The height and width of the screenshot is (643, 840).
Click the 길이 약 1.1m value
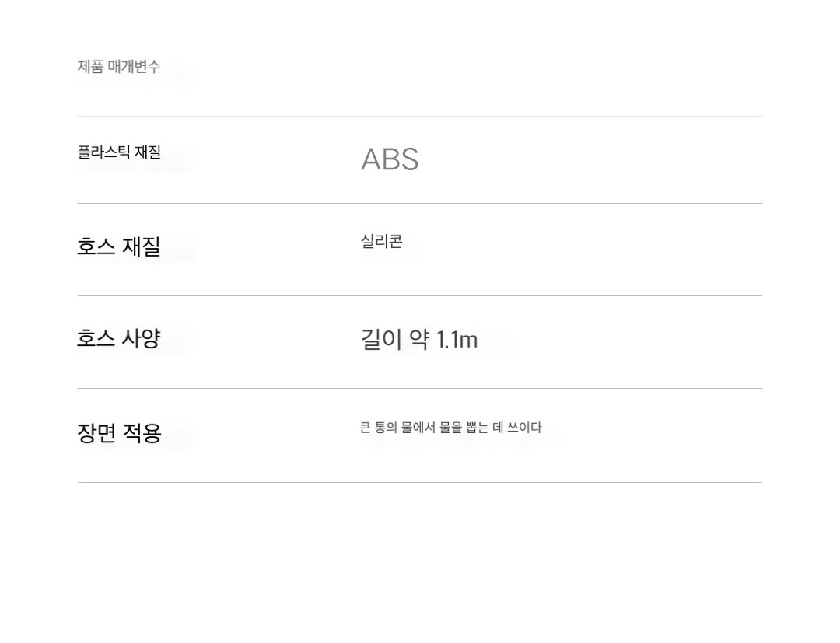point(419,340)
